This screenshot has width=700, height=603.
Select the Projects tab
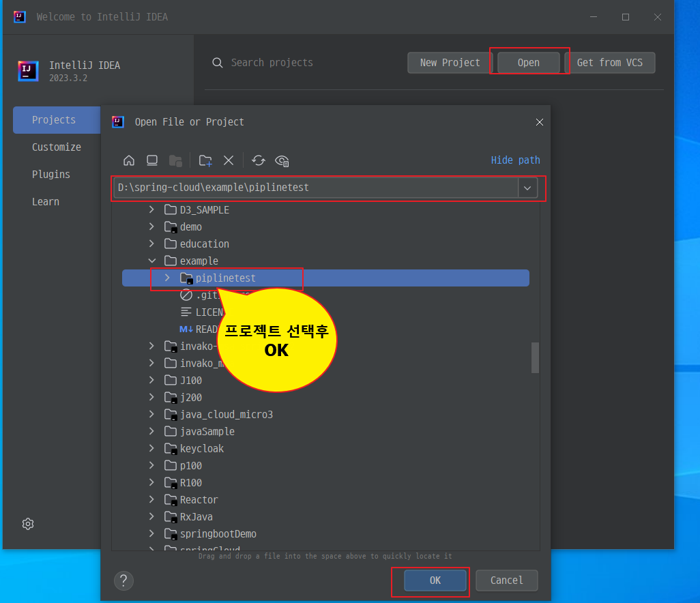(57, 120)
